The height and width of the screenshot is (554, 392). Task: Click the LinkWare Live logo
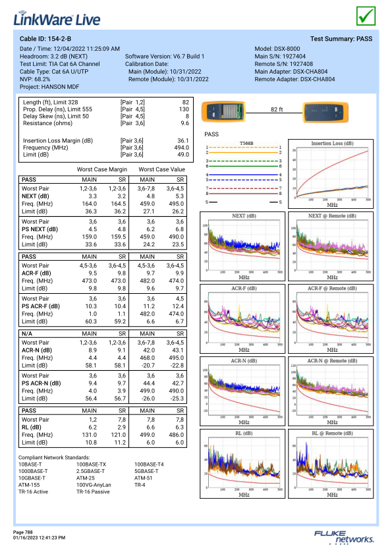(x=57, y=18)
